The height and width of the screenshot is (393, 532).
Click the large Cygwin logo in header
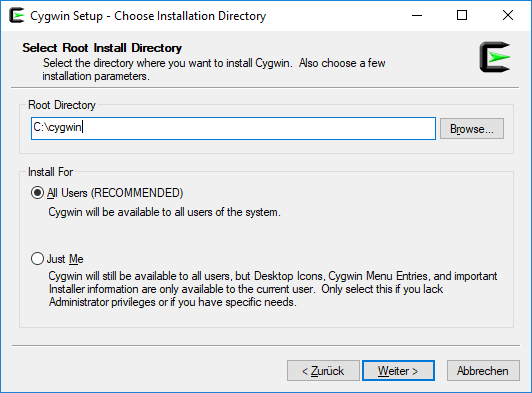point(495,57)
